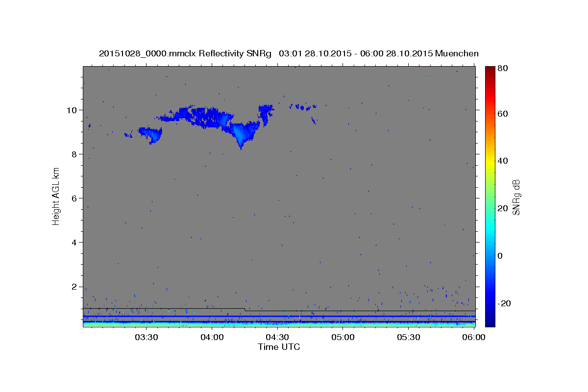
Task: Click the dark blue bottom of colorbar
Action: coord(490,321)
